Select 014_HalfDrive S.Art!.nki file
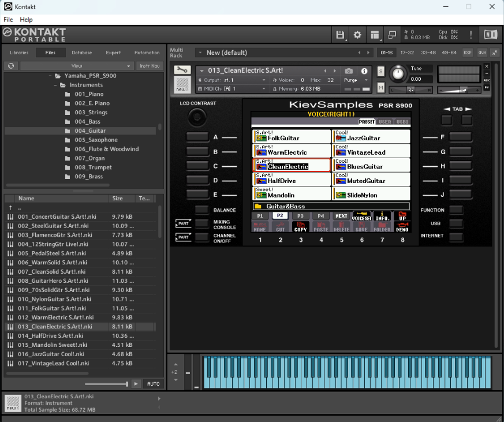The height and width of the screenshot is (422, 504). click(x=80, y=335)
